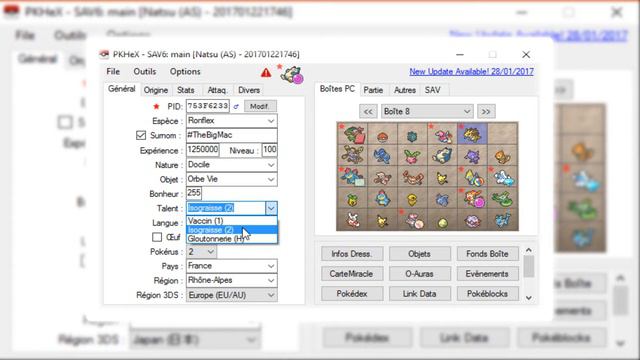Click the Bonheur value field showing 255

point(194,193)
